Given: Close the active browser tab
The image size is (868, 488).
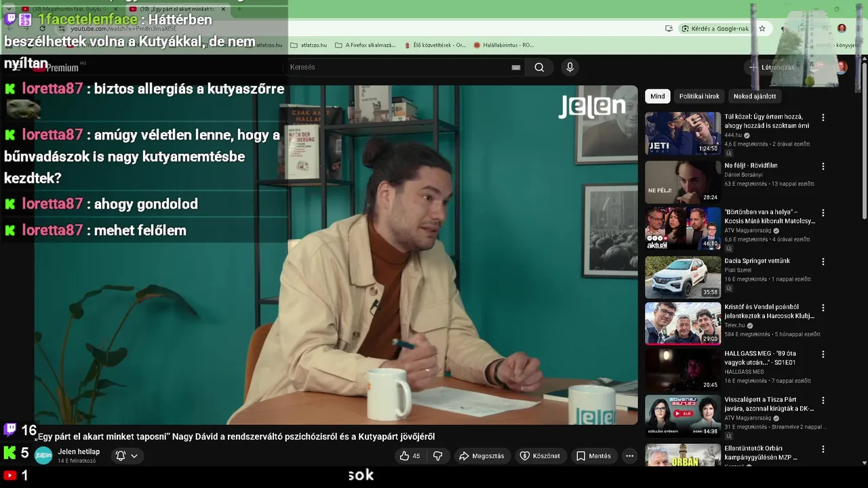Looking at the screenshot, I should click(223, 9).
